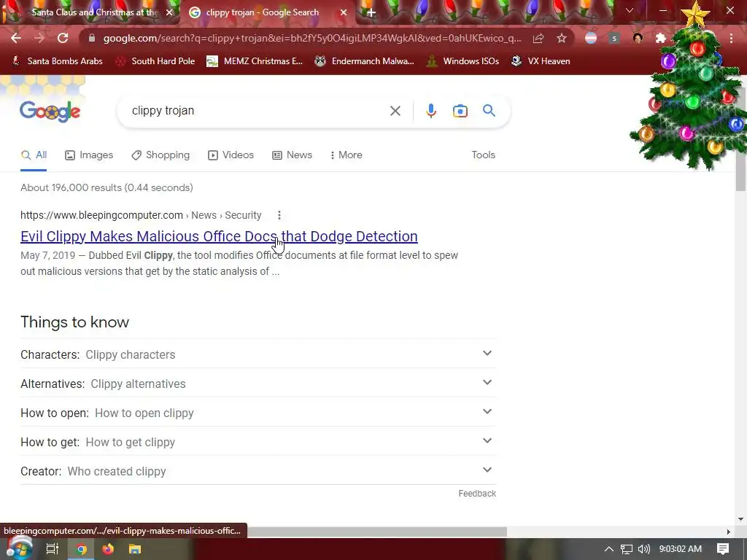
Task: Clear the search box with the X
Action: tap(395, 111)
